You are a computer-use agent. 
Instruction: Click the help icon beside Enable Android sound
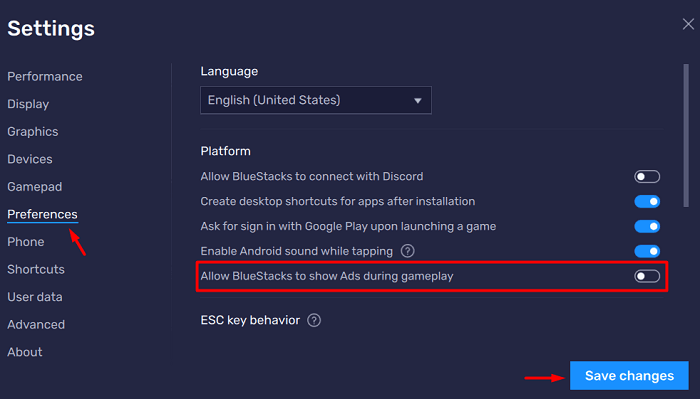[407, 251]
